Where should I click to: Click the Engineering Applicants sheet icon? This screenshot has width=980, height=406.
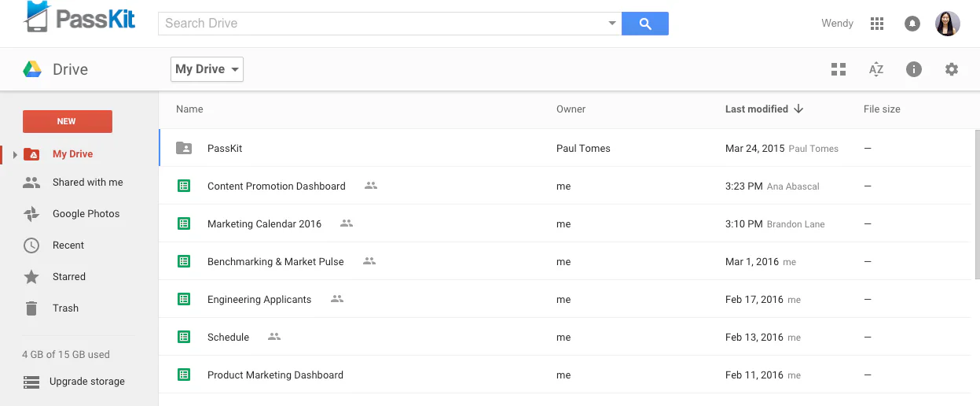pyautogui.click(x=184, y=299)
